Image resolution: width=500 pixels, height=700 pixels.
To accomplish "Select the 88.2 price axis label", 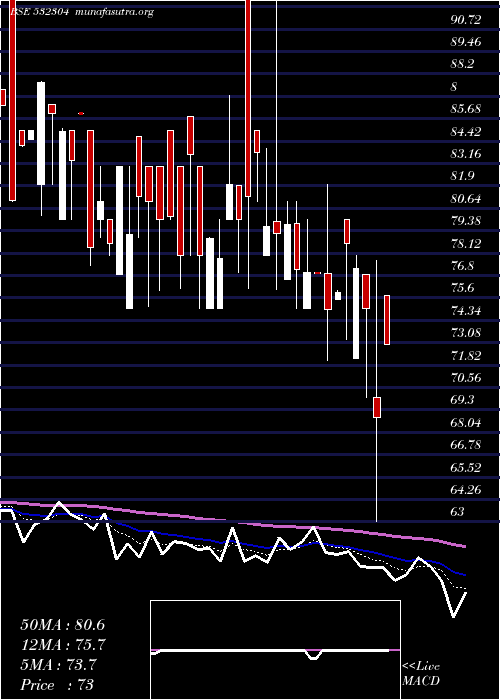I will (462, 64).
